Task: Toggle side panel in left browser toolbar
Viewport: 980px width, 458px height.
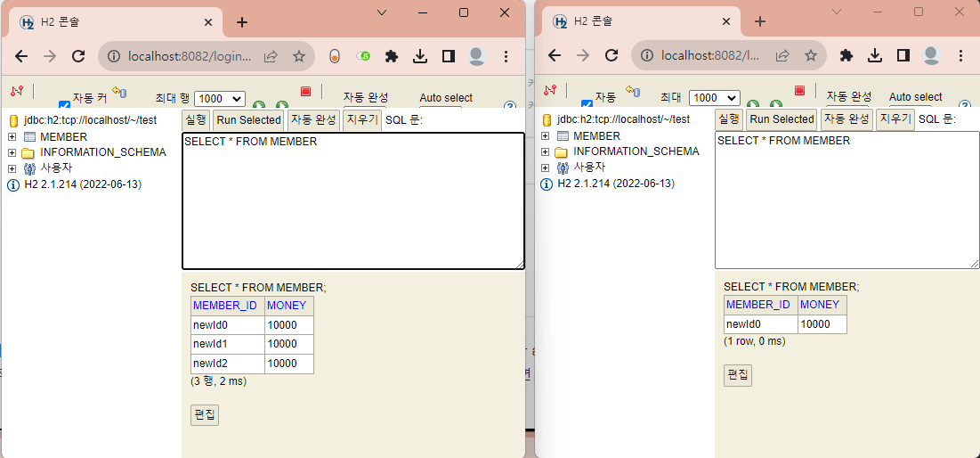Action: 448,56
